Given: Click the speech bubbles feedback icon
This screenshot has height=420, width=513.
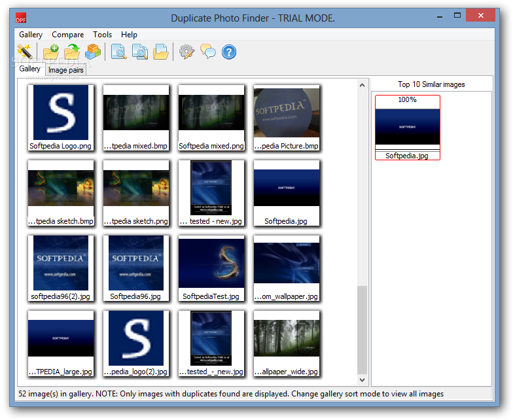Looking at the screenshot, I should pos(208,52).
